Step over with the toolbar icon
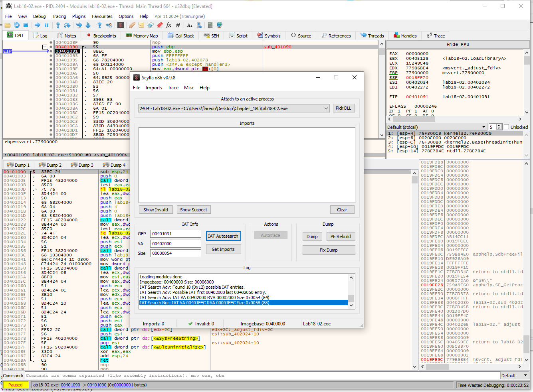The height and width of the screenshot is (392, 533). (x=67, y=25)
